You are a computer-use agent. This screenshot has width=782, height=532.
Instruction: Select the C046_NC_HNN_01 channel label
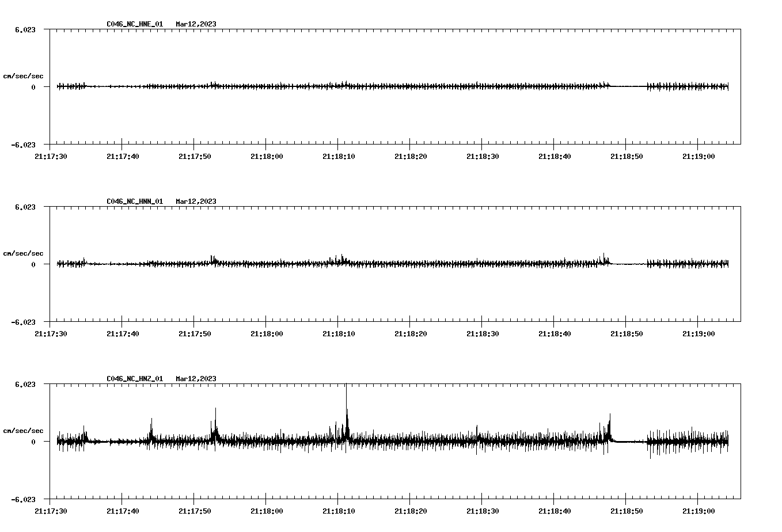134,202
